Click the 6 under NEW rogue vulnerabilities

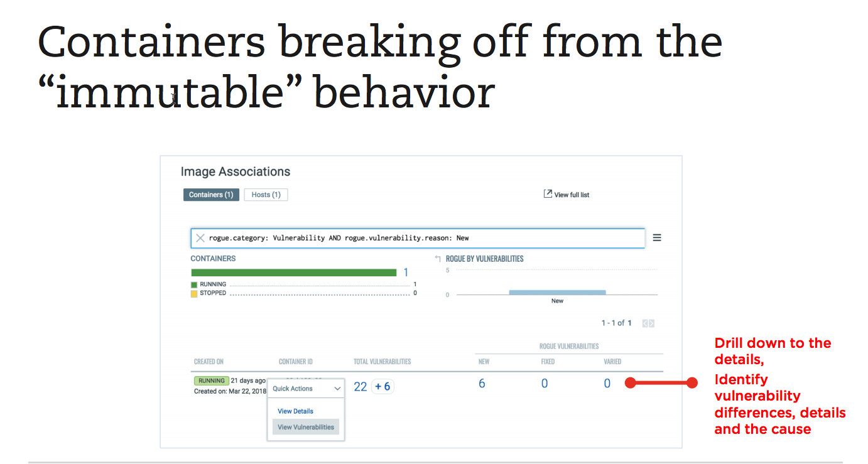coord(482,383)
